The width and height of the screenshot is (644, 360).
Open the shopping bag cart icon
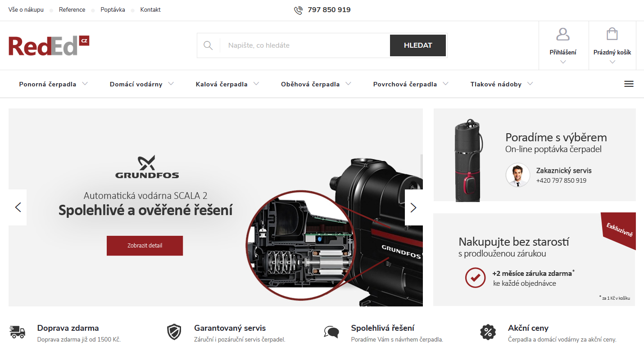click(x=612, y=34)
